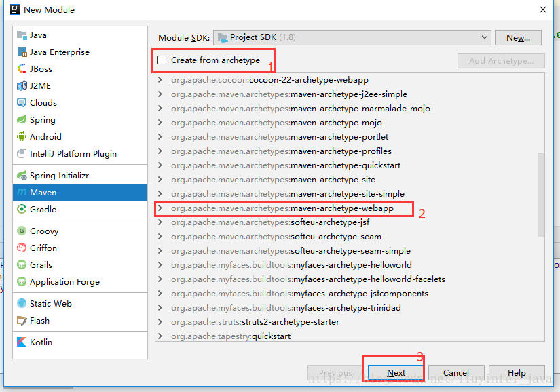
Task: Click the Flash folder icon
Action: click(x=22, y=320)
